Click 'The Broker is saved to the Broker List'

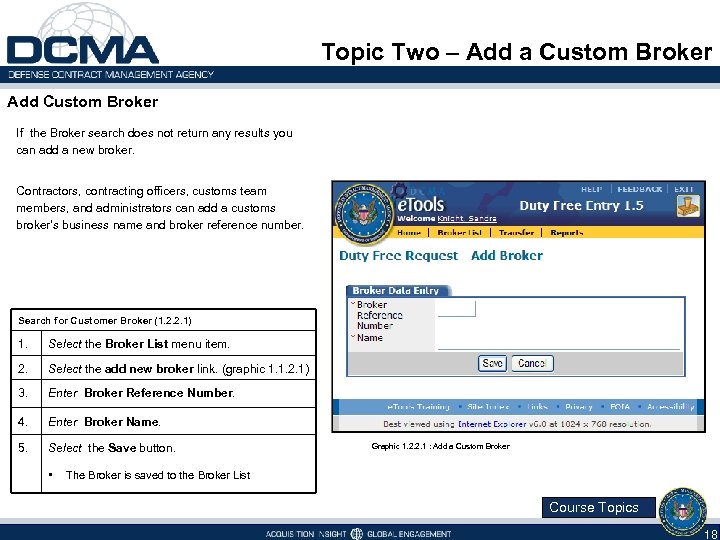158,475
